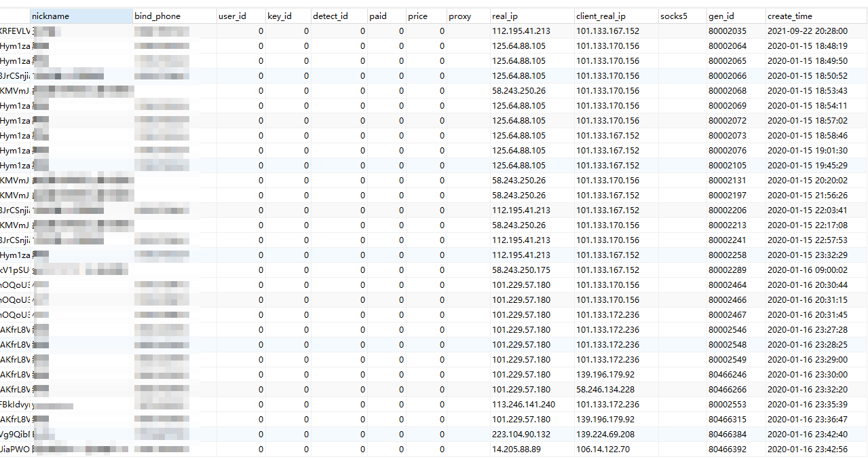Sort by the create_time column header
This screenshot has width=868, height=459.
(x=816, y=16)
